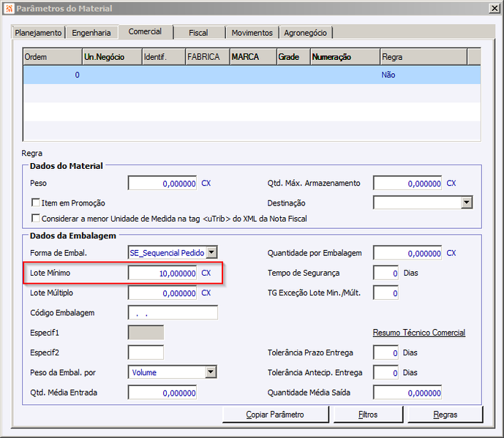This screenshot has height=438, width=504.
Task: Click the Código Embalagem input field
Action: click(x=173, y=313)
